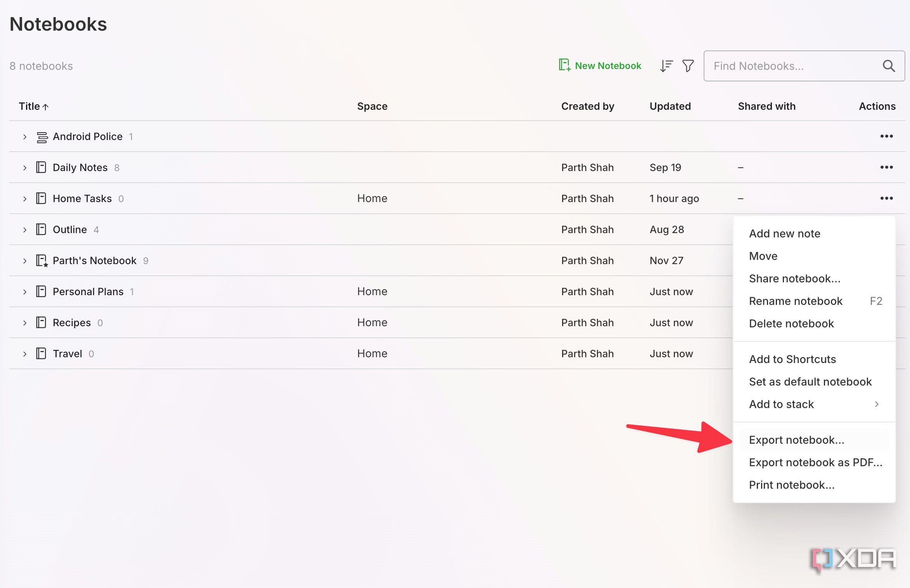Choose Set as default notebook
The height and width of the screenshot is (588, 910).
(810, 382)
